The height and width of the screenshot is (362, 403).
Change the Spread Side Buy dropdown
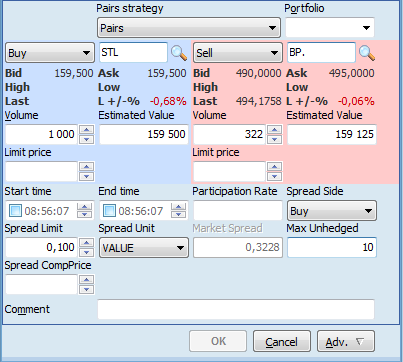click(x=332, y=211)
